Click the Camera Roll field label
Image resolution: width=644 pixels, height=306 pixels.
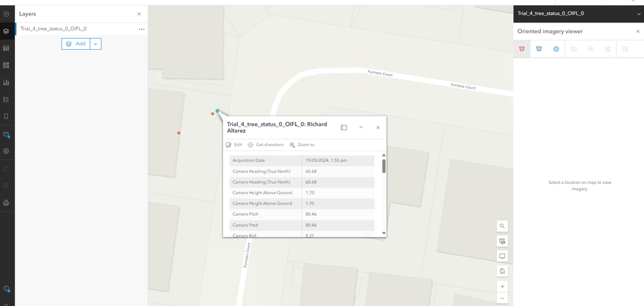[x=246, y=236]
